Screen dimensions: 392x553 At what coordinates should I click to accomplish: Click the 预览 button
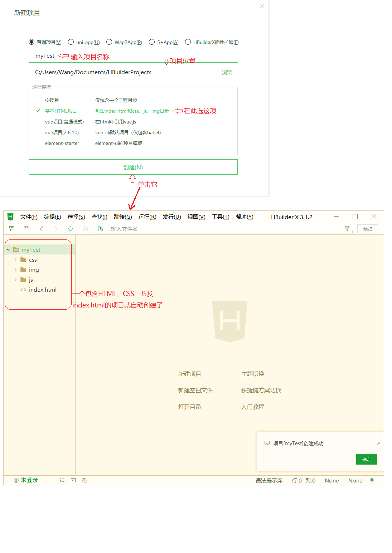(368, 229)
